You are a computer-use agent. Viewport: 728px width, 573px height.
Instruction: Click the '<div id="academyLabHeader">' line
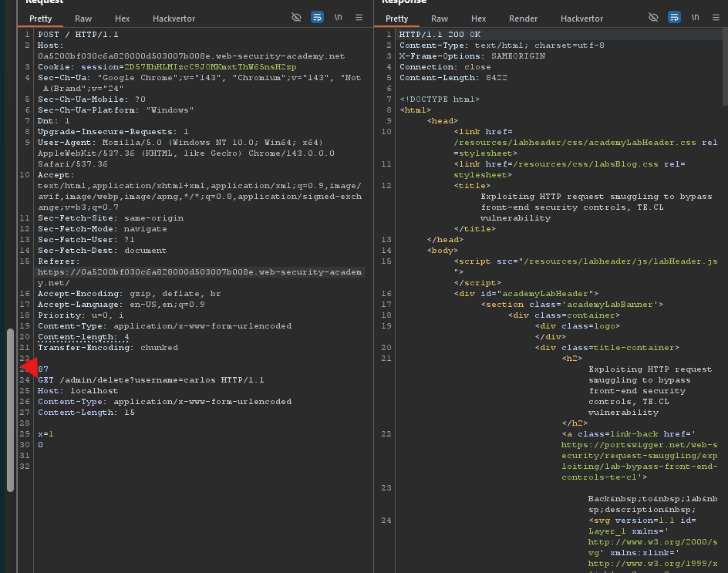[x=526, y=294]
